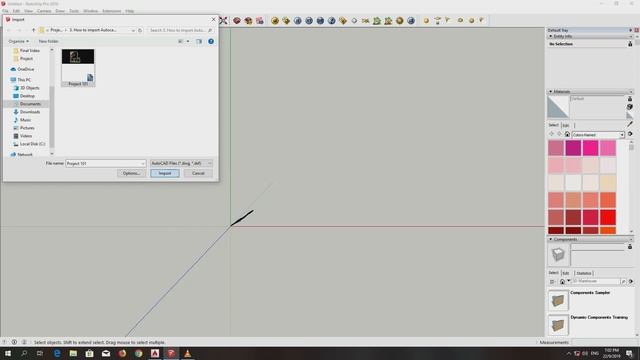Toggle the Entity Info lock icon

pyautogui.click(x=630, y=44)
